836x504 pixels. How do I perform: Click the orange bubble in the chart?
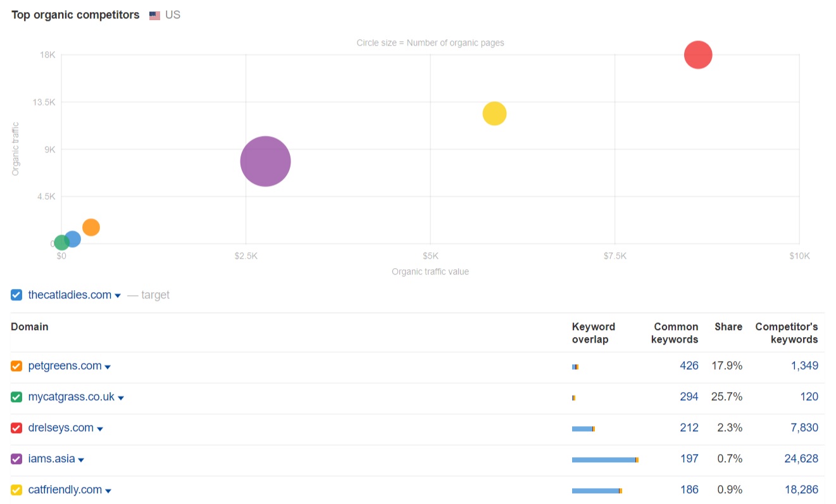click(x=91, y=228)
